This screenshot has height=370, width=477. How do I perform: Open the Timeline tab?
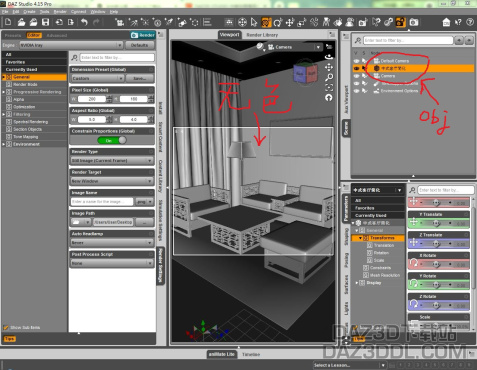pos(251,354)
